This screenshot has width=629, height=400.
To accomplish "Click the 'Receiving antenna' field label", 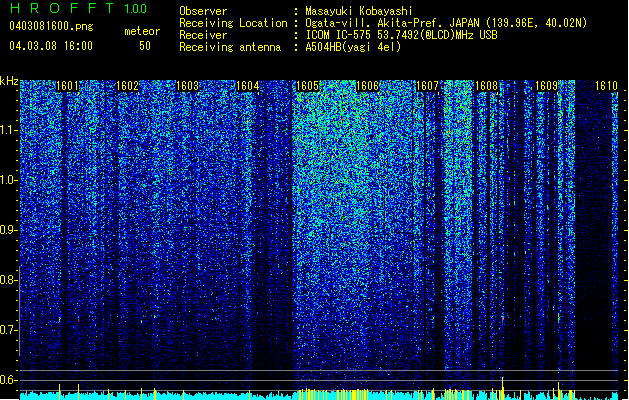I will [x=230, y=47].
